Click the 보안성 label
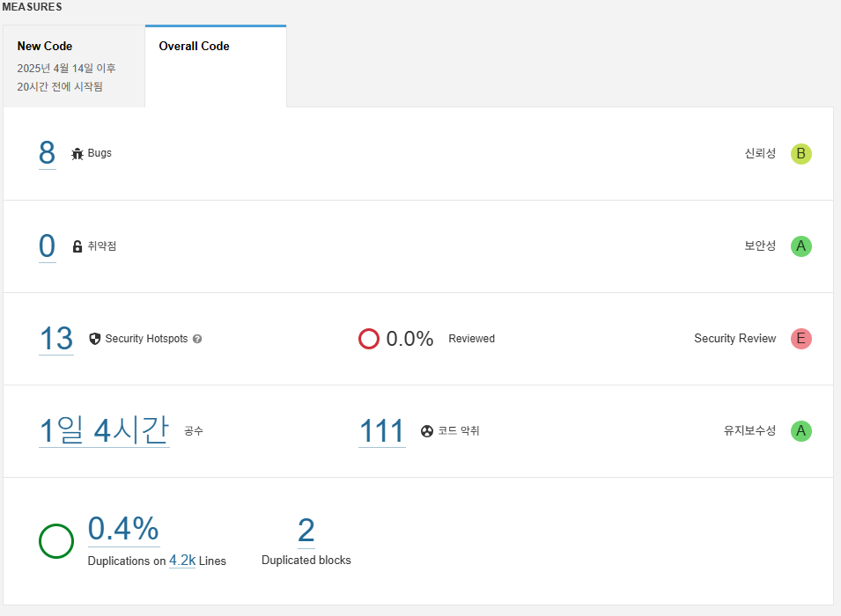Viewport: 841px width, 616px height. click(760, 246)
